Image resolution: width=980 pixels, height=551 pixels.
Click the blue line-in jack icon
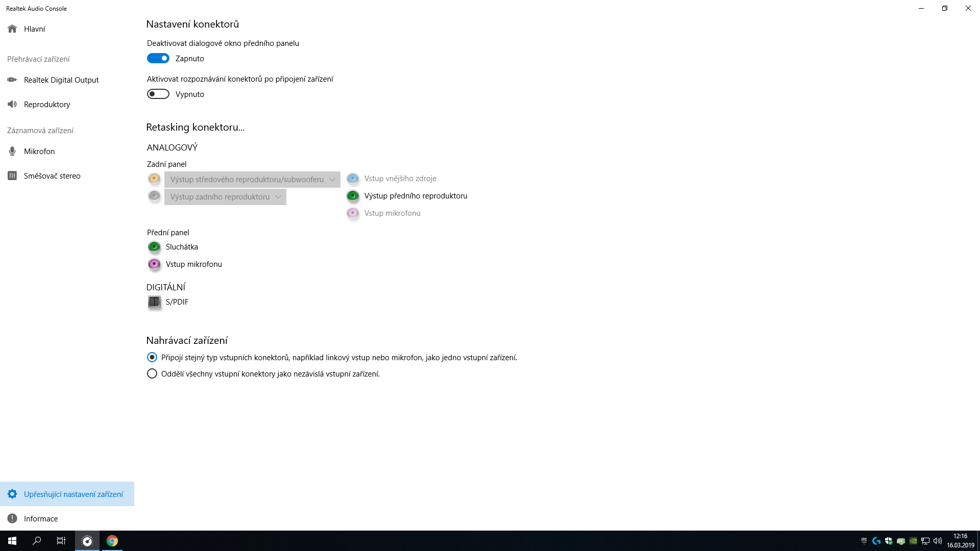353,179
